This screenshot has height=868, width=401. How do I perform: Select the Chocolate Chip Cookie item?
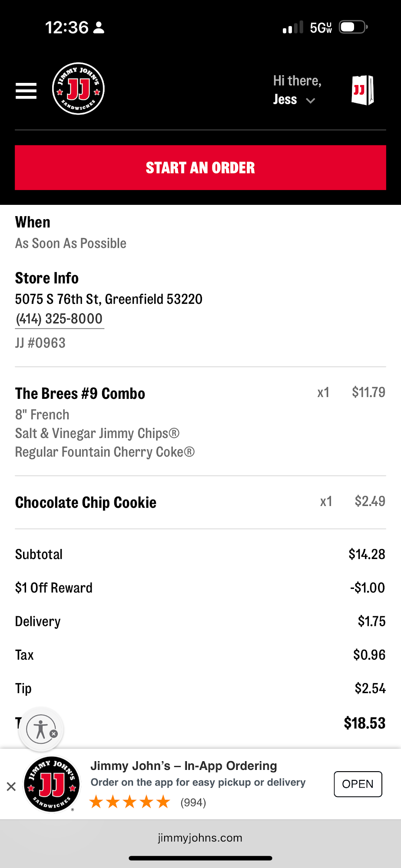tap(86, 502)
